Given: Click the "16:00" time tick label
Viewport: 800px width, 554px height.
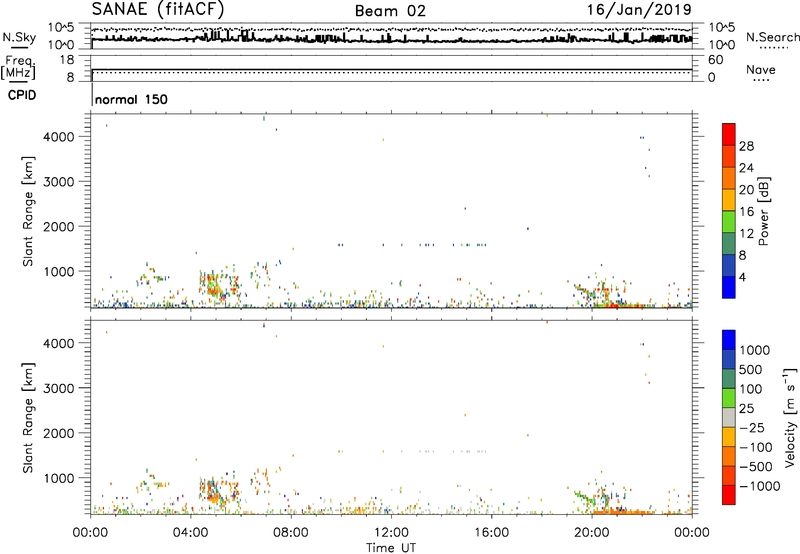Looking at the screenshot, I should coord(491,533).
